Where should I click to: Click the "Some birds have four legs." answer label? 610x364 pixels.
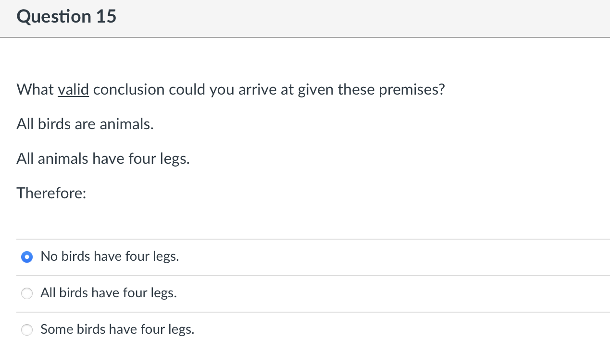tap(117, 329)
